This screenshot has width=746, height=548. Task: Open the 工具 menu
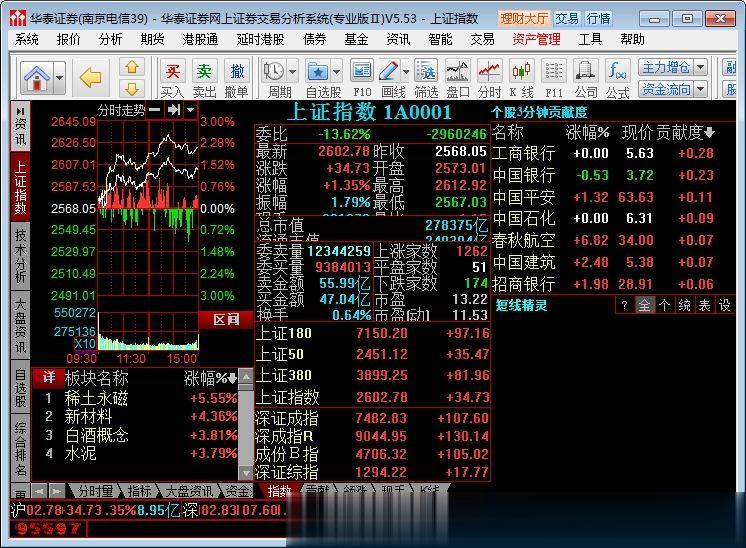point(590,39)
